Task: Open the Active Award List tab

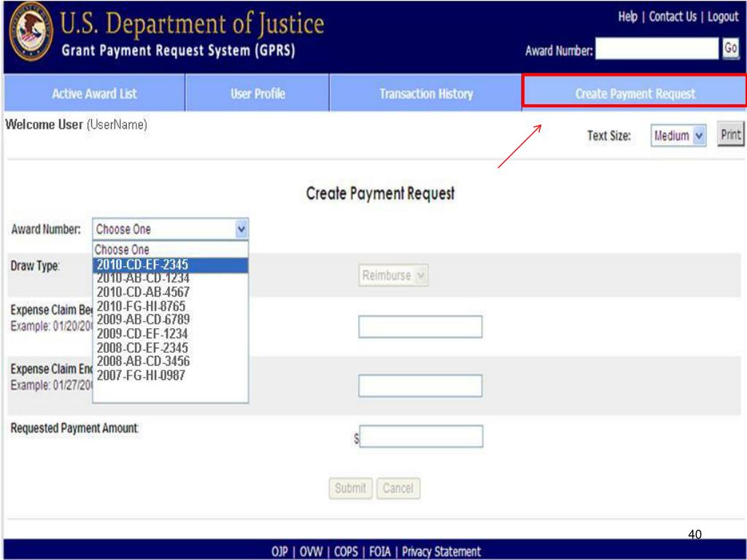Action: [94, 93]
